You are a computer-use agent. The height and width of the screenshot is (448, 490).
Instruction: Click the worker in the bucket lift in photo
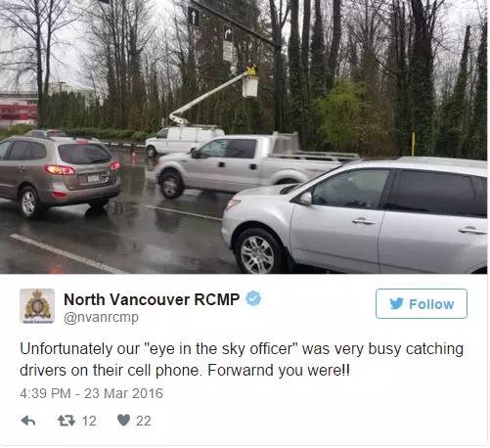[251, 69]
